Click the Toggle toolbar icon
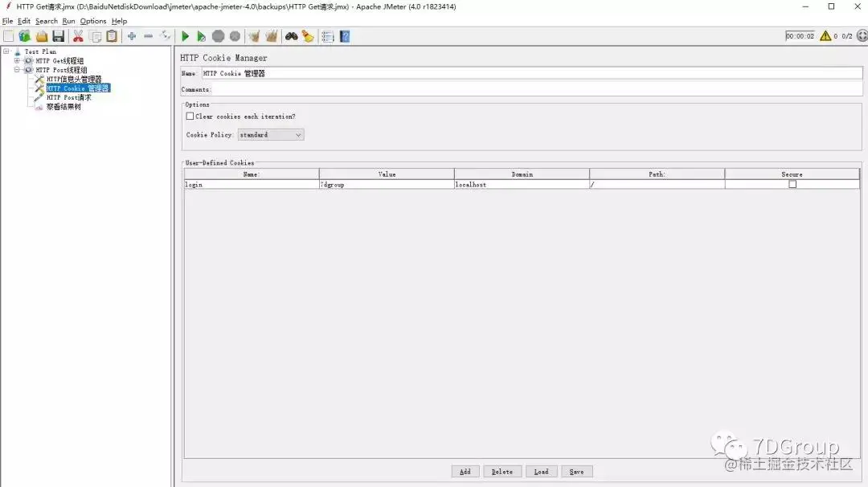Viewport: 868px width, 487px height. 165,36
